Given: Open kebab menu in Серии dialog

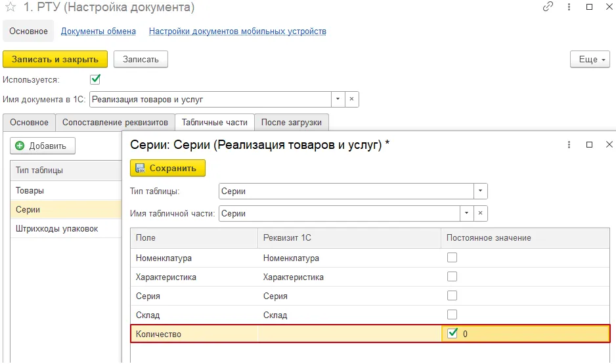Looking at the screenshot, I should coord(569,145).
